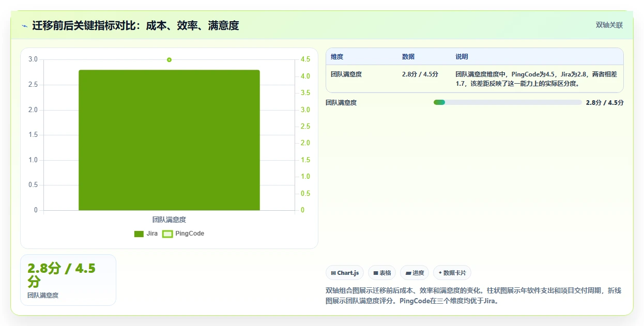Click the 2.8分 / 4.5分 table data cell

pos(420,74)
